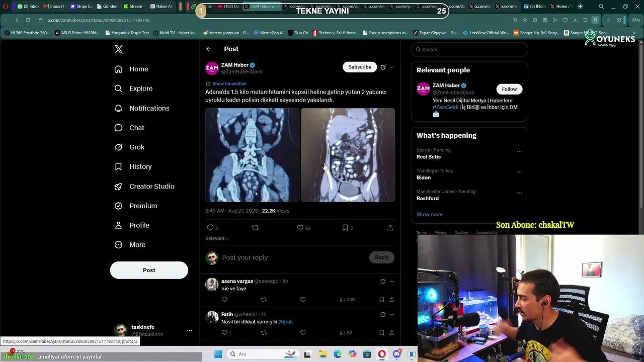644x362 pixels.
Task: Open Real Betis trending topic
Action: point(429,157)
